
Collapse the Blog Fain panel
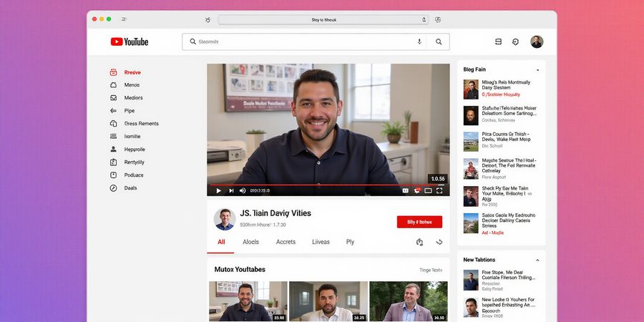537,70
